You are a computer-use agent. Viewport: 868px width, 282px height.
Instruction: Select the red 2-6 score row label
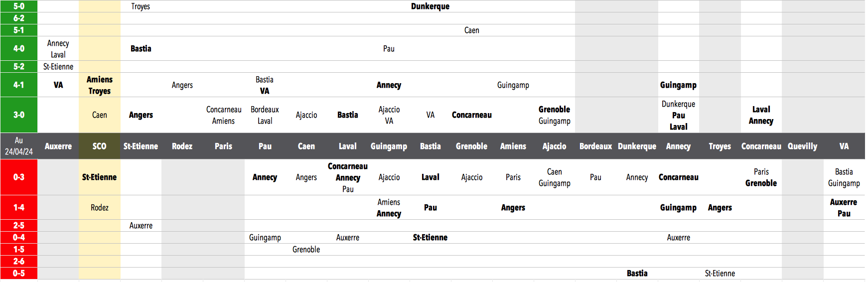(18, 262)
